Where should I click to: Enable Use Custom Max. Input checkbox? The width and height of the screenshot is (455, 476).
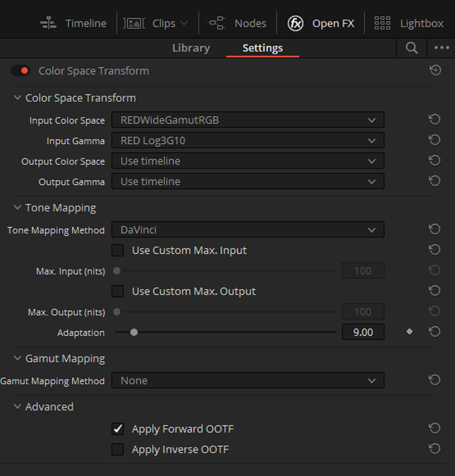coord(118,250)
